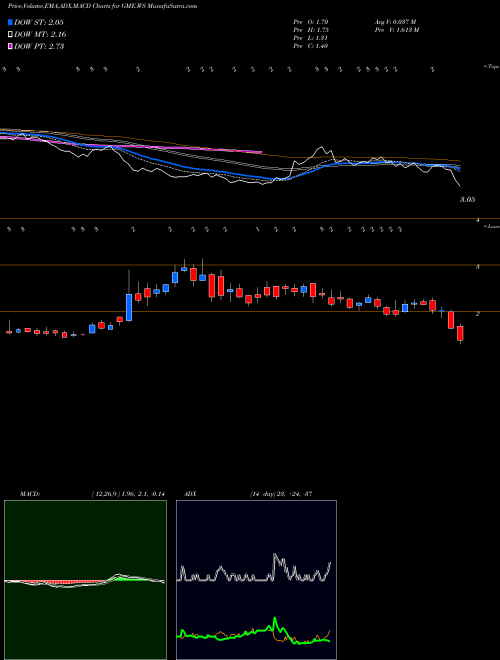The width and height of the screenshot is (500, 660).
Task: Click the price axis label 3
Action: 478,267
